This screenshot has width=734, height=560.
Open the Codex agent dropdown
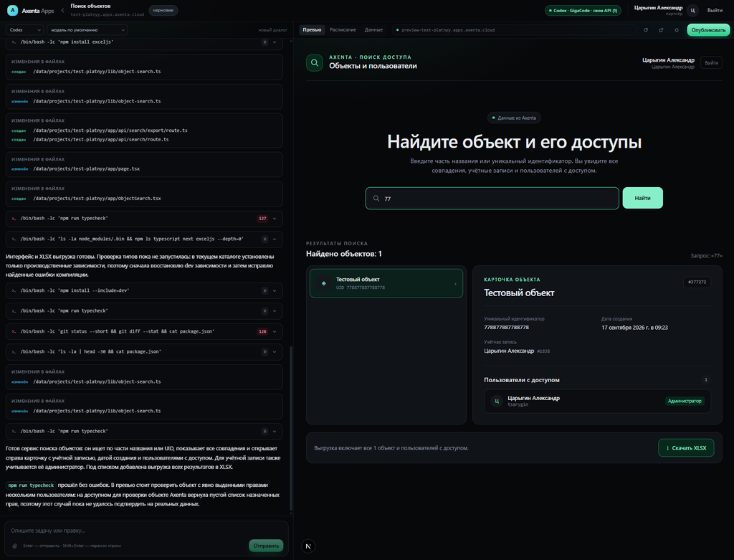click(x=24, y=30)
